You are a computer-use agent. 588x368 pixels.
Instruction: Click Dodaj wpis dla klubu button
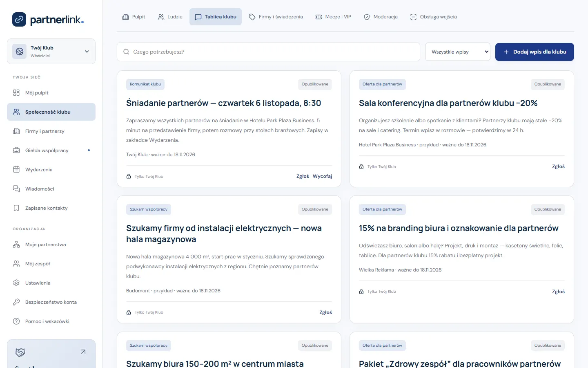tap(535, 52)
